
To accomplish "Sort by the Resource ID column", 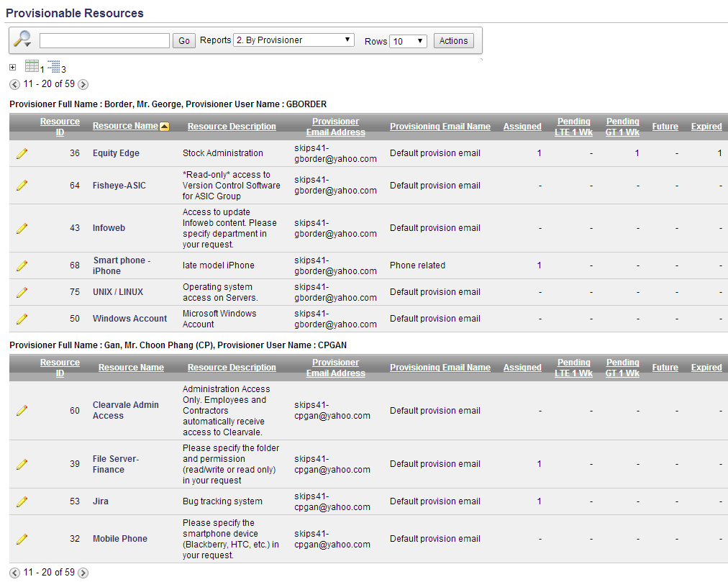I will (x=60, y=126).
